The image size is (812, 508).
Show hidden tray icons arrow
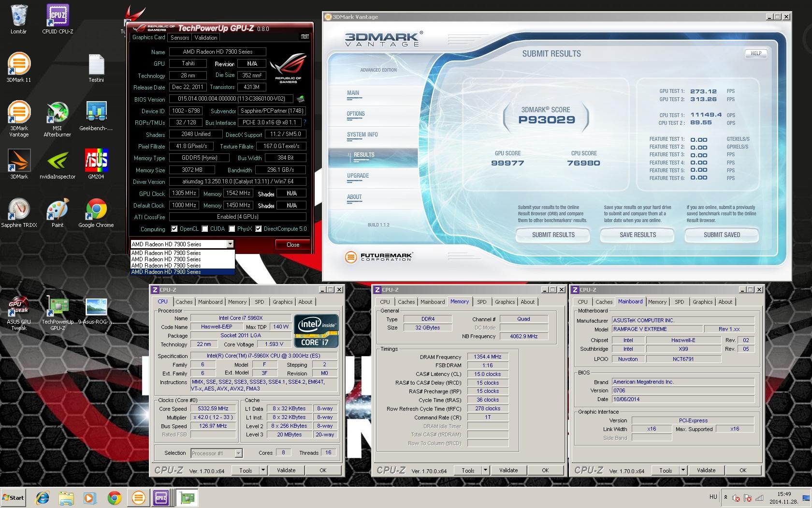(725, 497)
